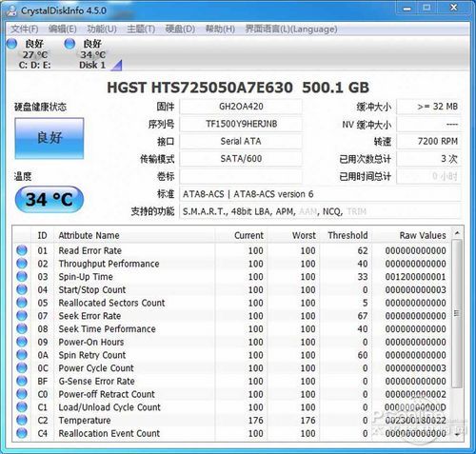The image size is (476, 454).
Task: Select the Seek Error Rate threshold 67
Action: tap(363, 316)
